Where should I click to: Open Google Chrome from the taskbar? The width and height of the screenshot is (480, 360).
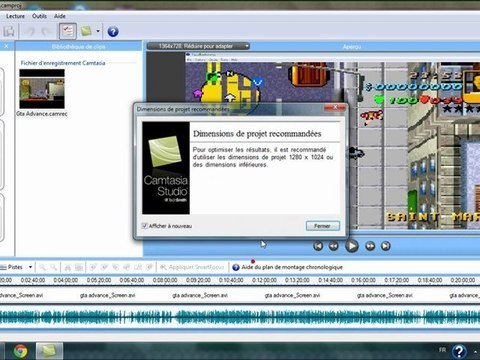(20, 351)
